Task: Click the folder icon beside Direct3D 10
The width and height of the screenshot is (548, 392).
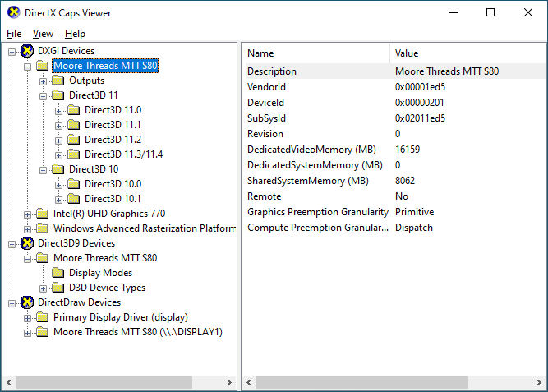Action: (58, 169)
